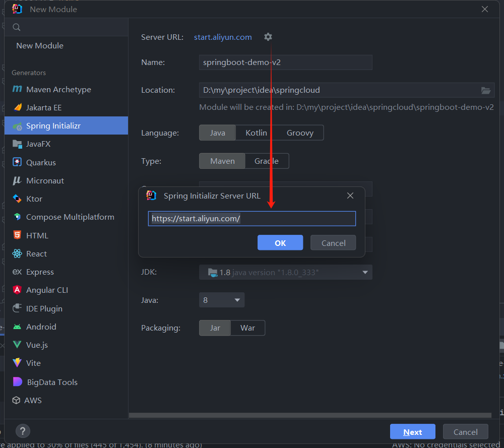Click the Ktor generator icon
The width and height of the screenshot is (504, 448).
(17, 199)
